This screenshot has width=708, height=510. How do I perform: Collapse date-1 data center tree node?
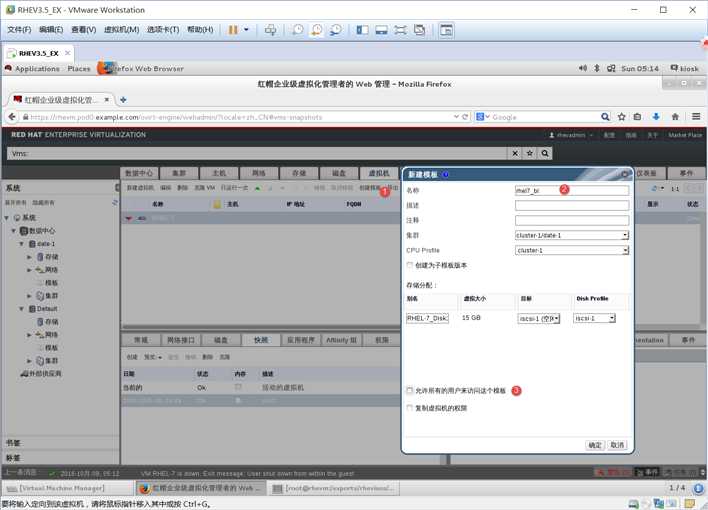coord(21,244)
